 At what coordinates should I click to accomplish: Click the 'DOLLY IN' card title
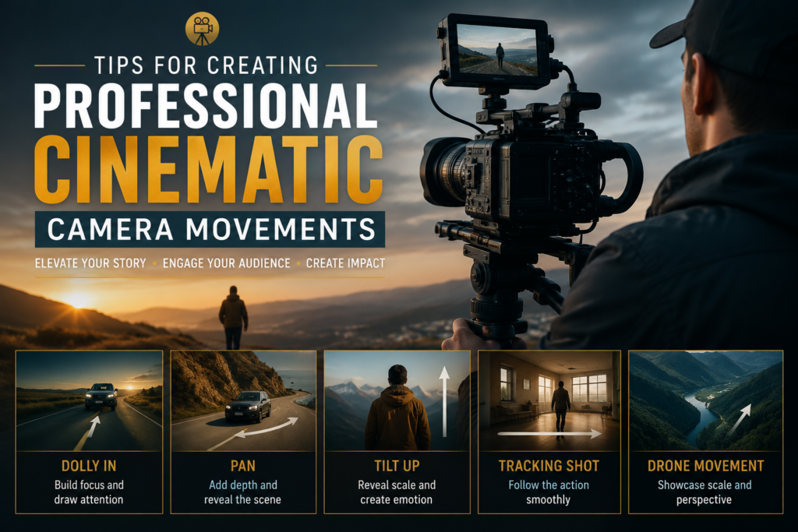tap(89, 466)
